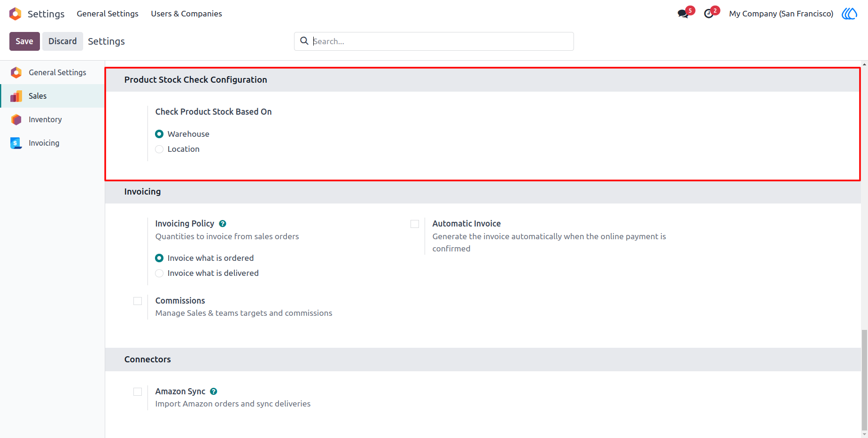Screen dimensions: 868x438
Task: Discard the settings changes
Action: (x=62, y=41)
